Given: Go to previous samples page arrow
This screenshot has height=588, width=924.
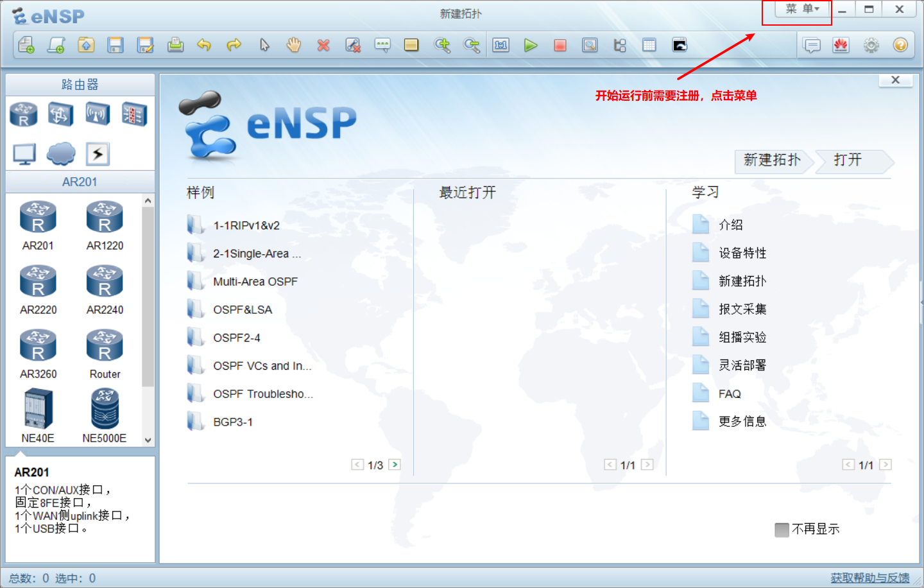Looking at the screenshot, I should pyautogui.click(x=357, y=465).
